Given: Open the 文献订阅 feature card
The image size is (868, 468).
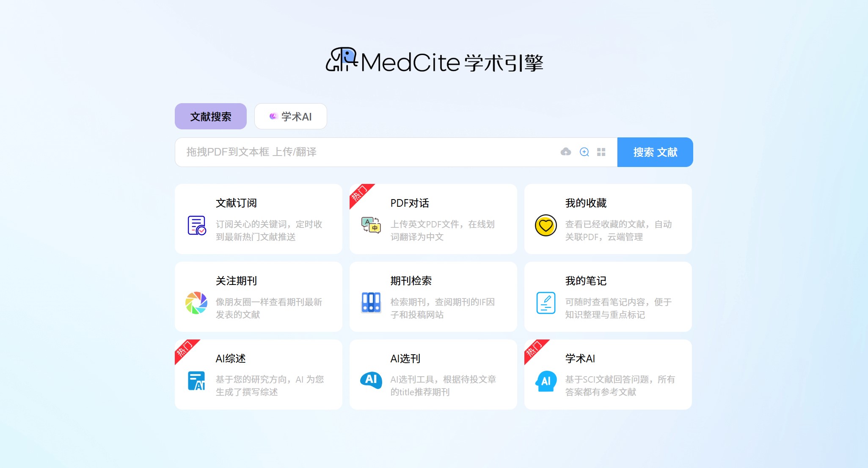Looking at the screenshot, I should pos(258,219).
